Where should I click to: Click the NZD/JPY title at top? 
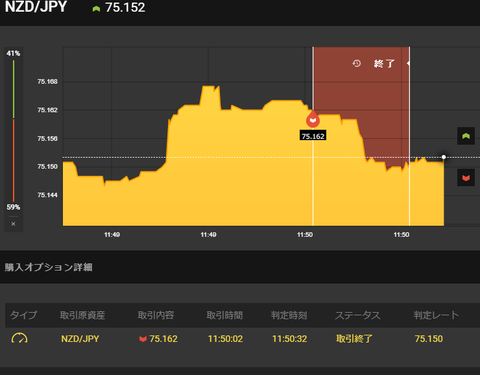point(36,7)
